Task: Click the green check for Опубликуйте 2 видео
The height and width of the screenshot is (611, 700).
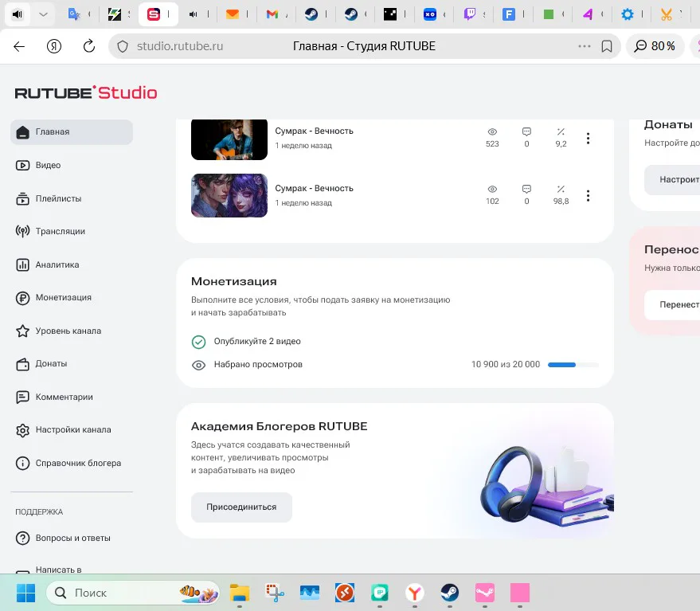Action: [198, 342]
